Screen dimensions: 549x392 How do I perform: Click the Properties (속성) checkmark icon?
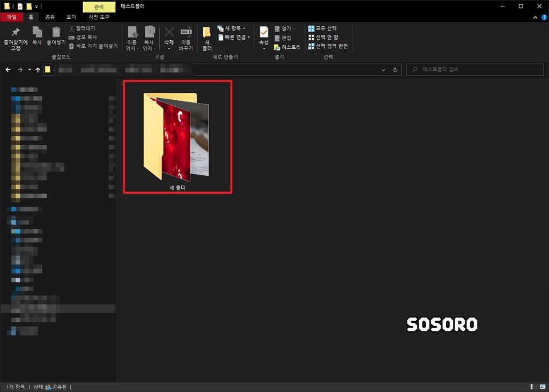point(264,32)
